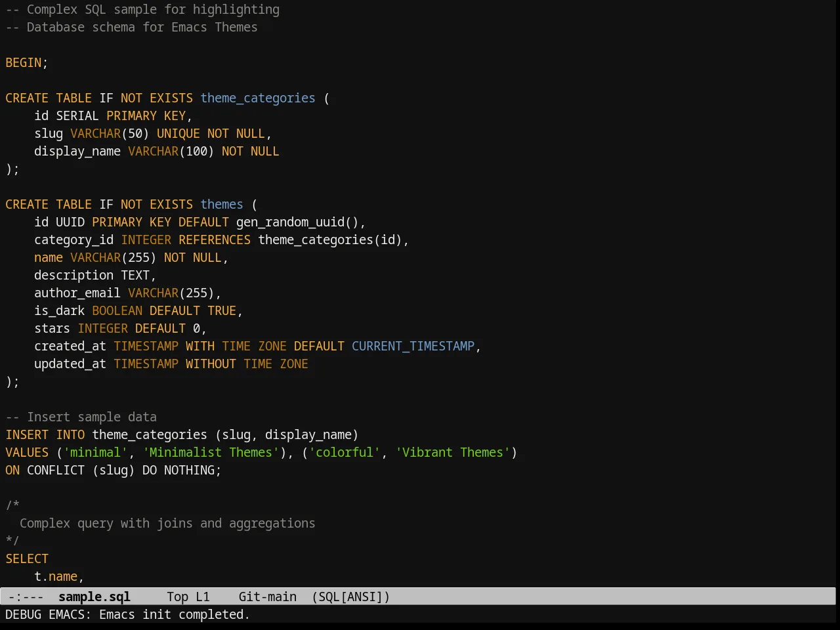Image resolution: width=840 pixels, height=630 pixels.
Task: Click the 'DO NOTHING' text on CONFLICT line
Action: [178, 470]
